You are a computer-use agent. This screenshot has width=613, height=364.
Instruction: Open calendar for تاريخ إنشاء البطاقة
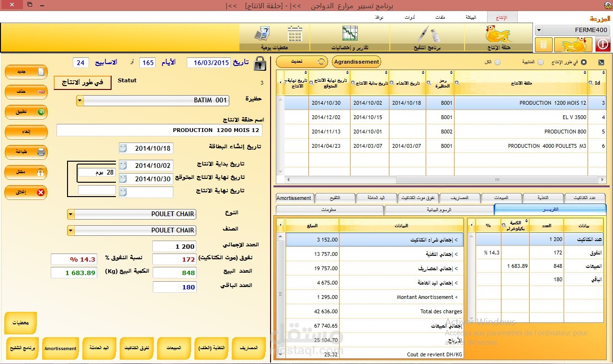pos(123,148)
